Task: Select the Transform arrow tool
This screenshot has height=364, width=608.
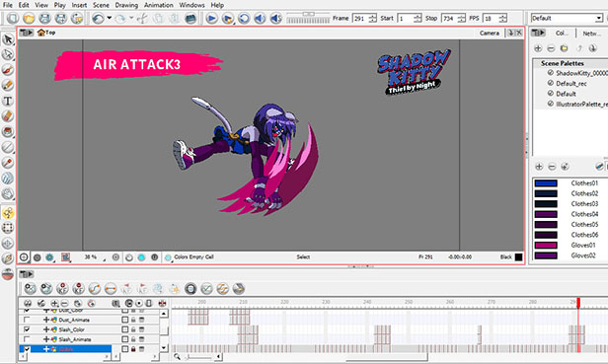Action: pyautogui.click(x=7, y=39)
